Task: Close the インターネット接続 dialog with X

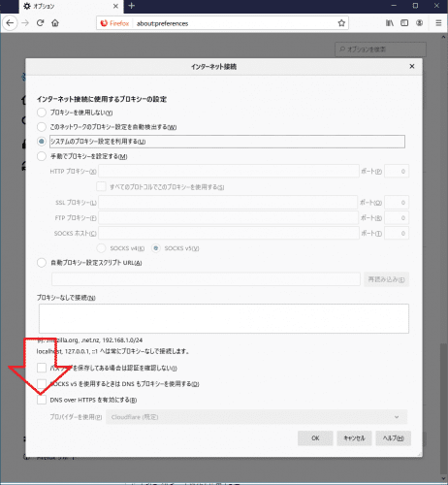Action: (x=412, y=66)
